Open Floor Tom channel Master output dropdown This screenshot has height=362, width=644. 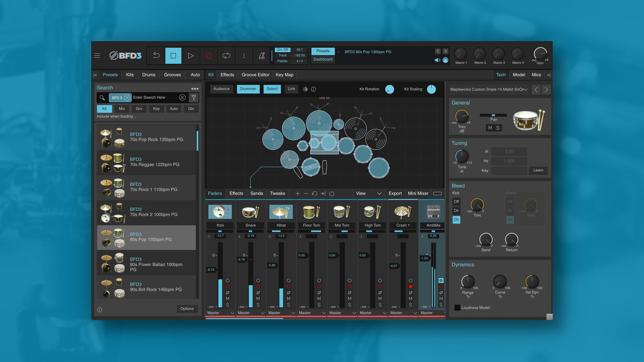click(312, 313)
